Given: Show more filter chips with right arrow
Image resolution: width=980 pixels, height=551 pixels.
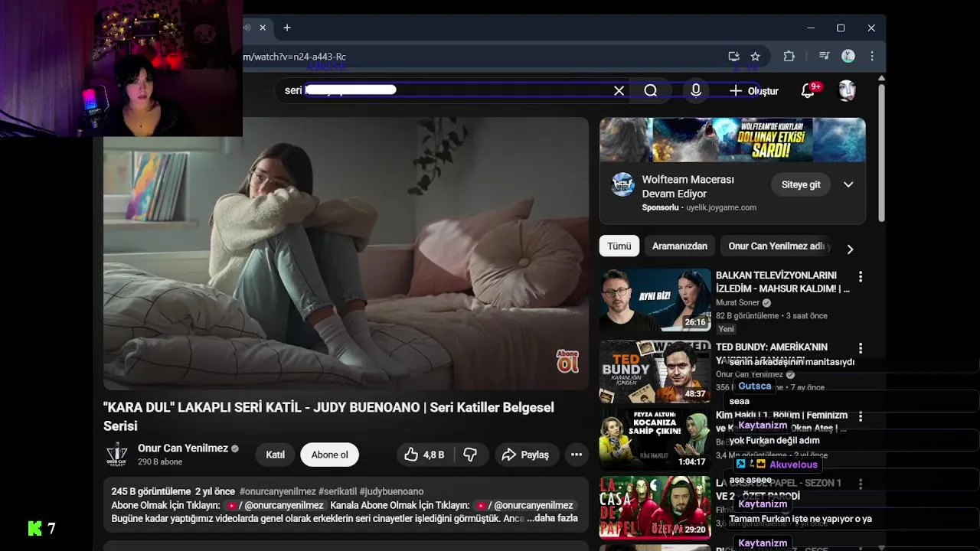Looking at the screenshot, I should click(850, 249).
